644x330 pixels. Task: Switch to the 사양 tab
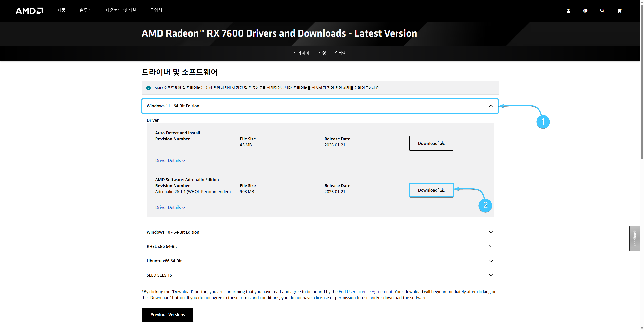[x=322, y=53]
